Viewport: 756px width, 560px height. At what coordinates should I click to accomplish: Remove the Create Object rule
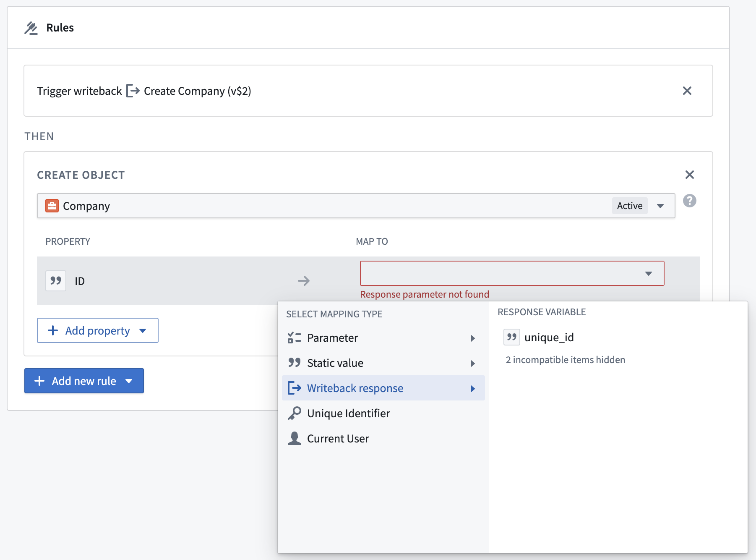(x=689, y=175)
